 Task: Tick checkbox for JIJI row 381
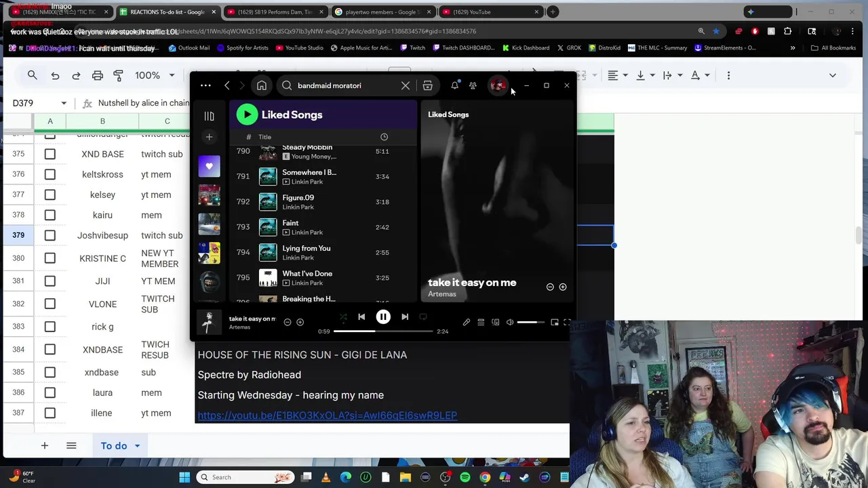(x=50, y=281)
